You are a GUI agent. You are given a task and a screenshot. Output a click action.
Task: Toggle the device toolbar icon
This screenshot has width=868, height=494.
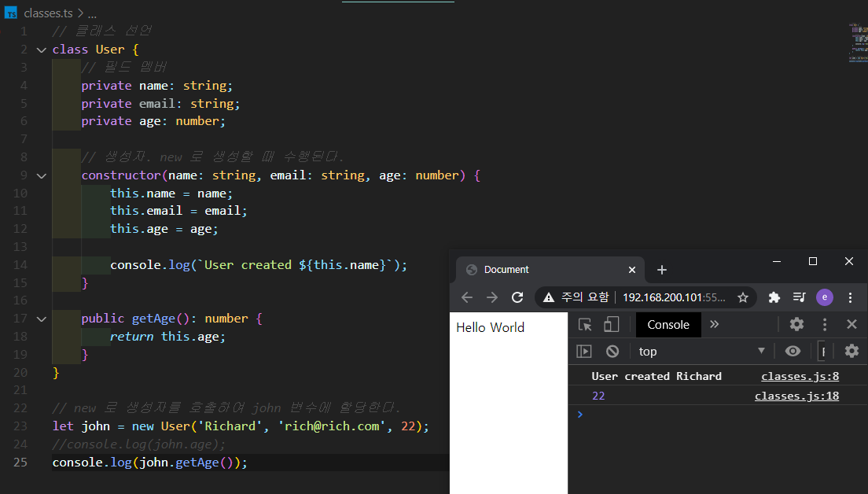(611, 325)
